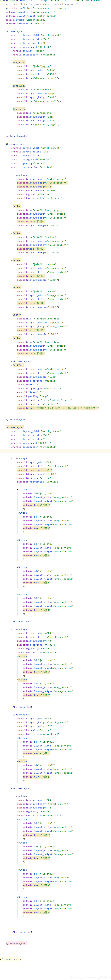Click the android:ems="10" line
The width and height of the screenshot is (111, 980).
point(28,385)
